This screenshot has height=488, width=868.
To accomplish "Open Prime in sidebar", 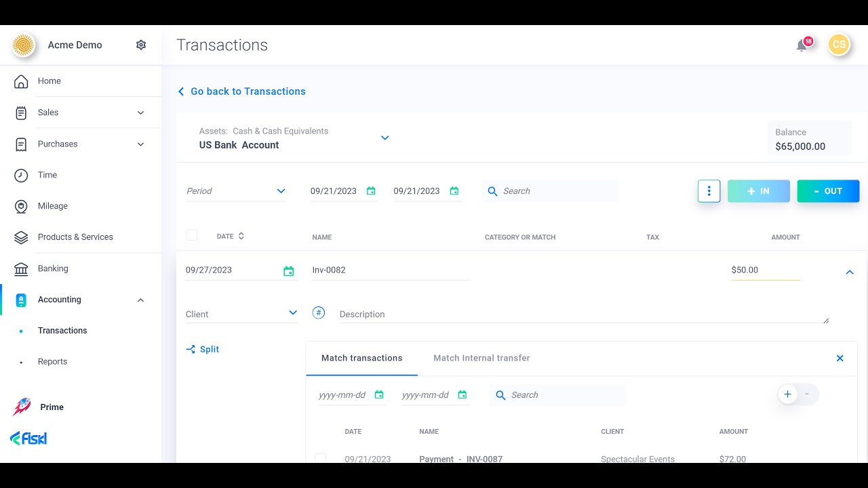I will (52, 407).
